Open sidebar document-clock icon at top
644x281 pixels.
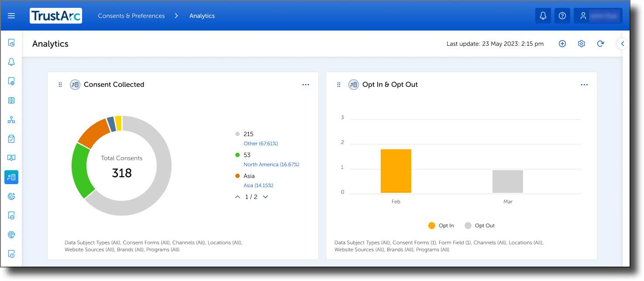[11, 43]
